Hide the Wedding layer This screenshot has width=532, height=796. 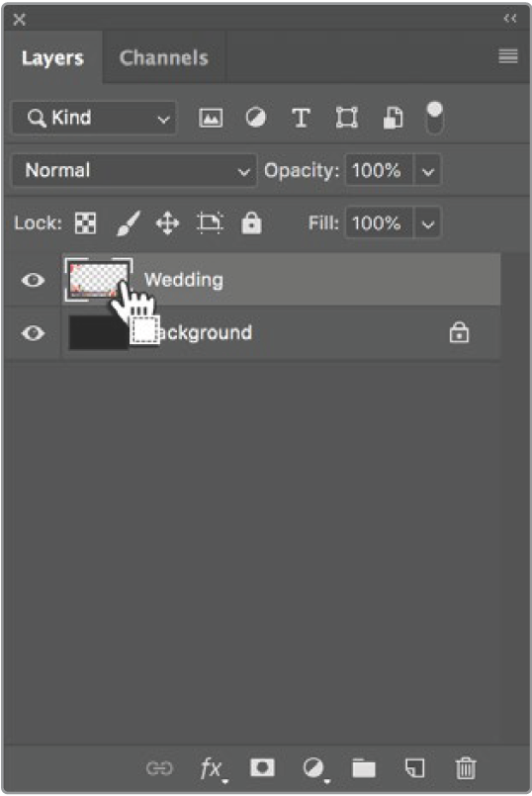pos(33,280)
